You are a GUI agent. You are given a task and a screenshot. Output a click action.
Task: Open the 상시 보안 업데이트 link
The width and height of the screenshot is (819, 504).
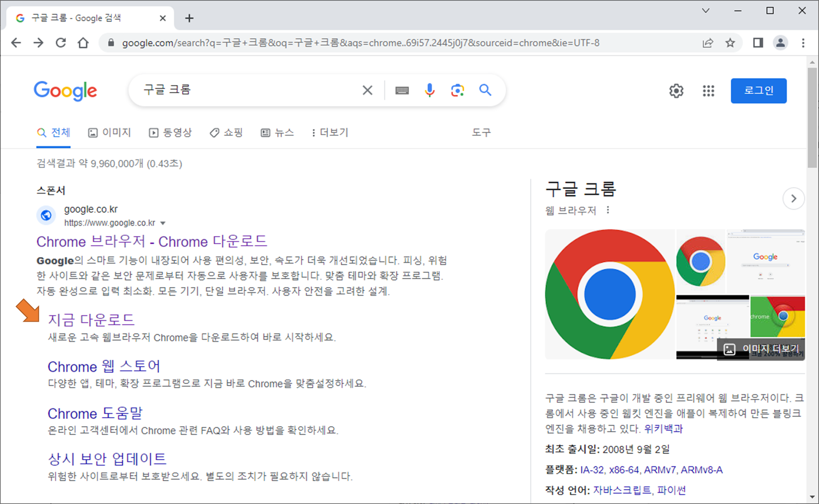point(107,459)
